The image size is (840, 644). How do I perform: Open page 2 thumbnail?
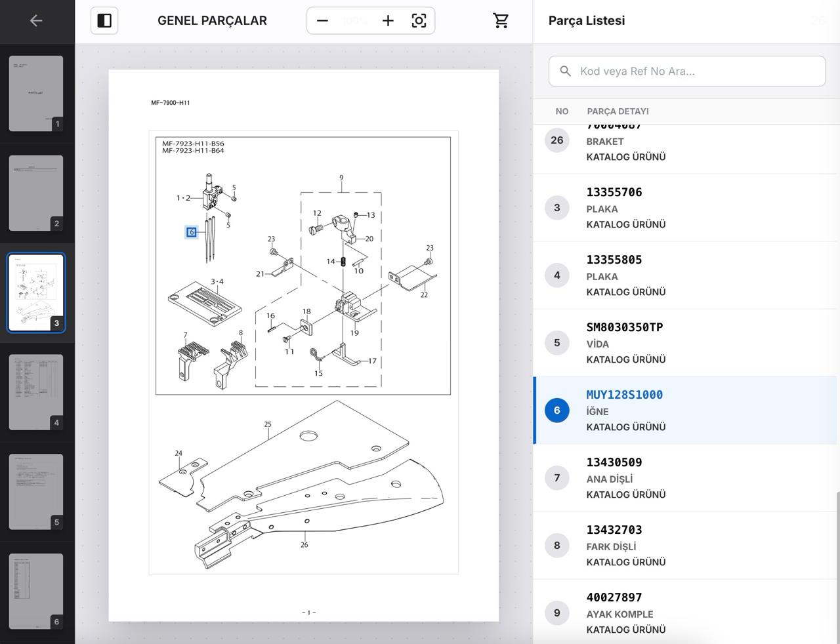[x=36, y=193]
